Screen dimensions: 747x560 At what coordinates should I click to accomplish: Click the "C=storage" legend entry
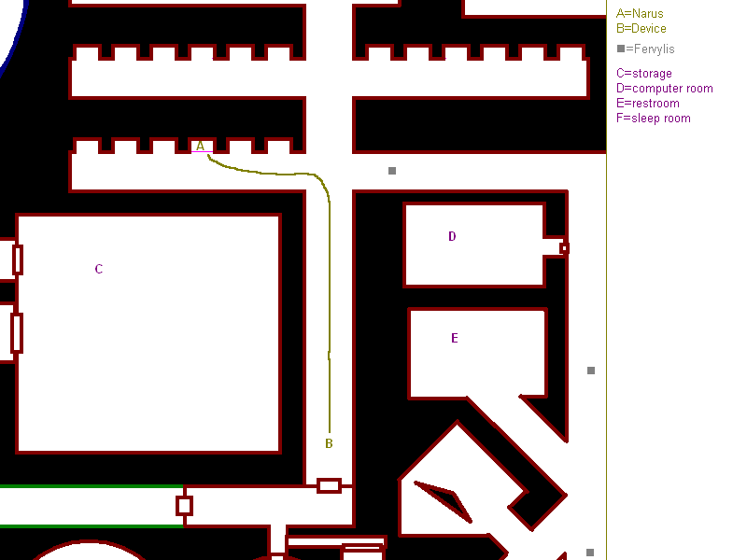644,74
